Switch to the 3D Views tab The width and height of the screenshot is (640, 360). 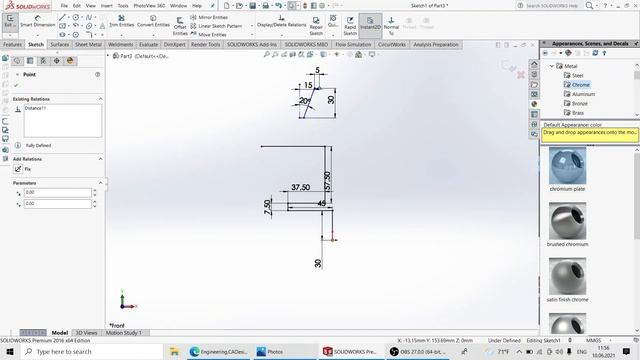tap(87, 333)
